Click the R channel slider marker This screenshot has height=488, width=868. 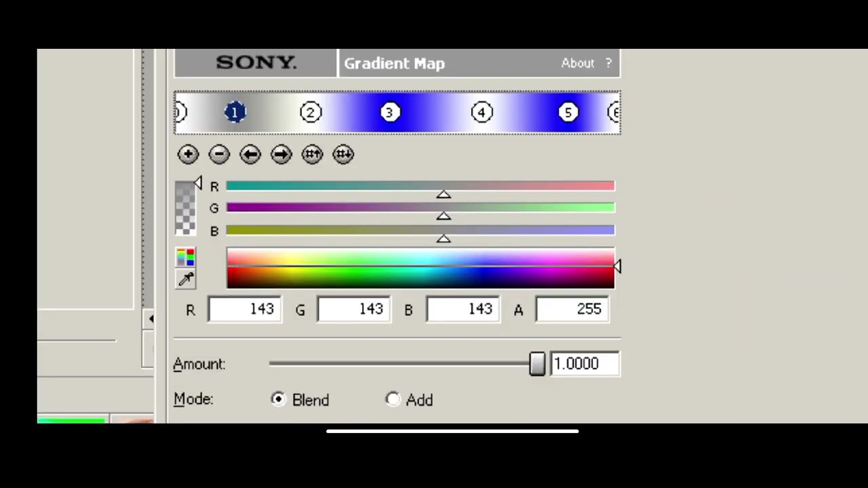click(x=443, y=195)
